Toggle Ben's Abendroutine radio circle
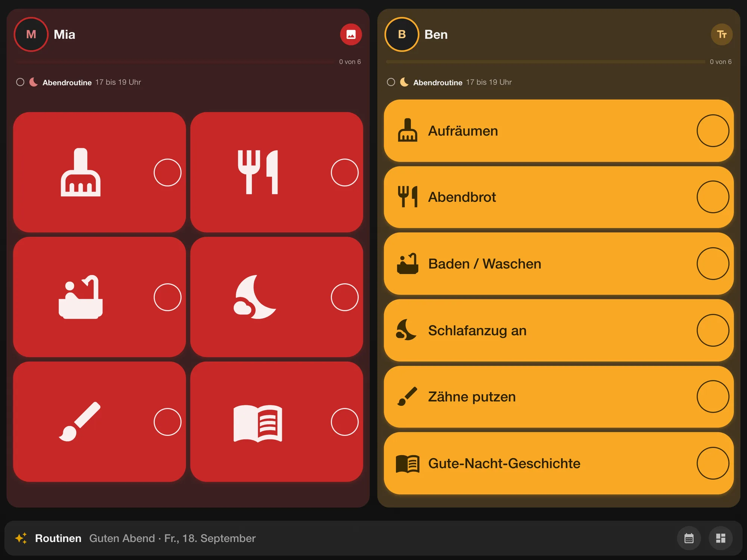This screenshot has width=747, height=560. (391, 82)
